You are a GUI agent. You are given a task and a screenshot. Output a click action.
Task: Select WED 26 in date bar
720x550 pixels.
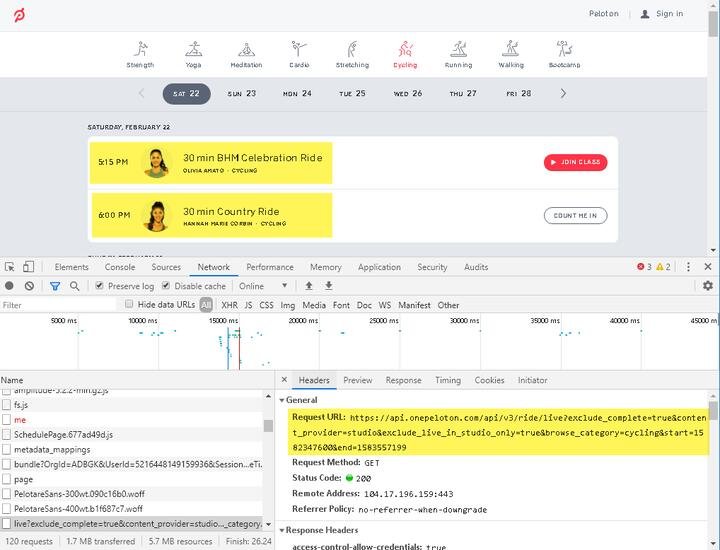pos(408,94)
